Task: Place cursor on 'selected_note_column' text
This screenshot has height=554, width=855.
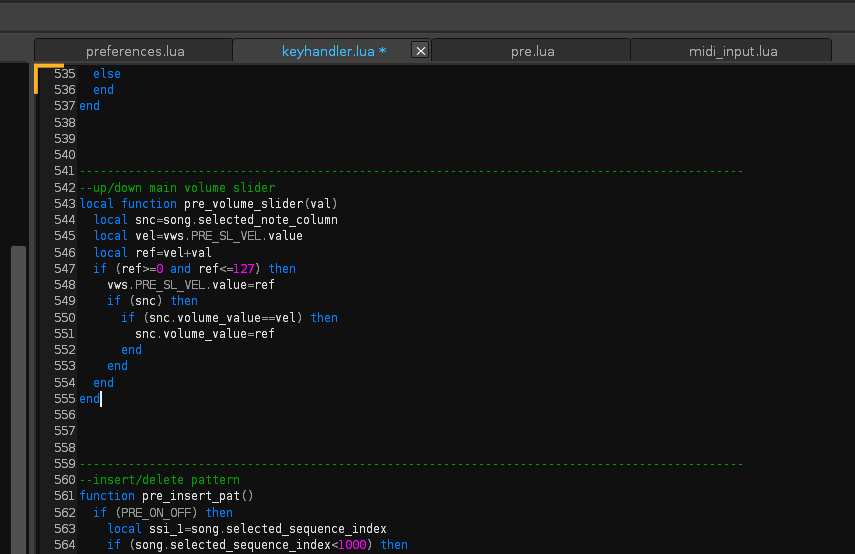Action: tap(268, 220)
